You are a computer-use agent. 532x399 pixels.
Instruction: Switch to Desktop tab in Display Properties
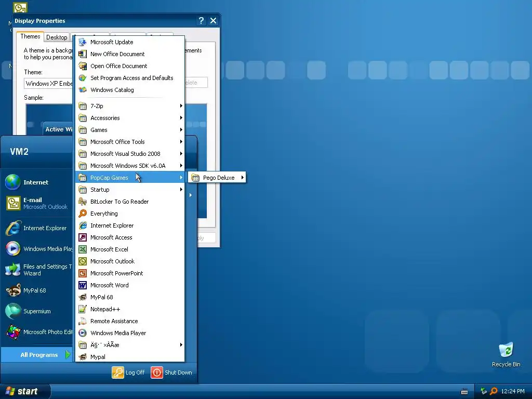pos(57,37)
